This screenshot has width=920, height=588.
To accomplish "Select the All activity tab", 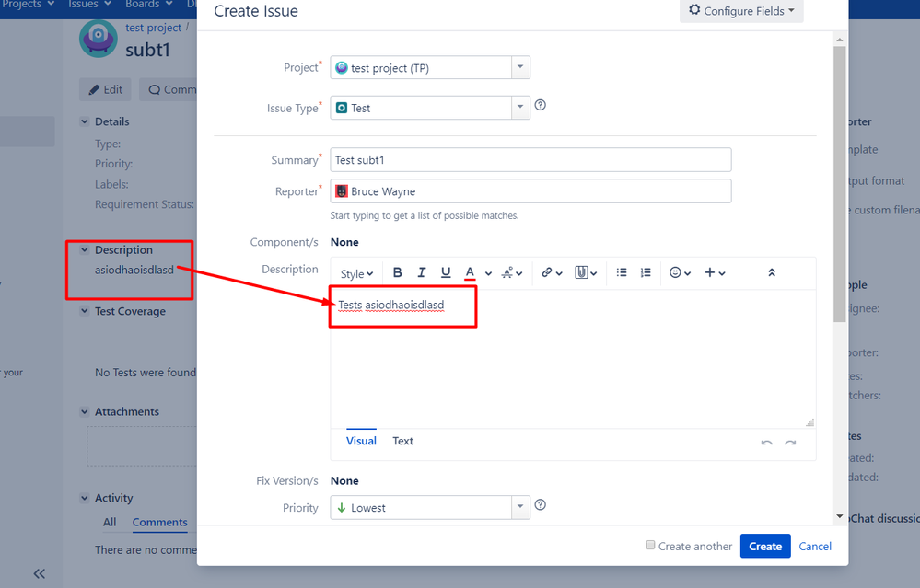I will [110, 522].
